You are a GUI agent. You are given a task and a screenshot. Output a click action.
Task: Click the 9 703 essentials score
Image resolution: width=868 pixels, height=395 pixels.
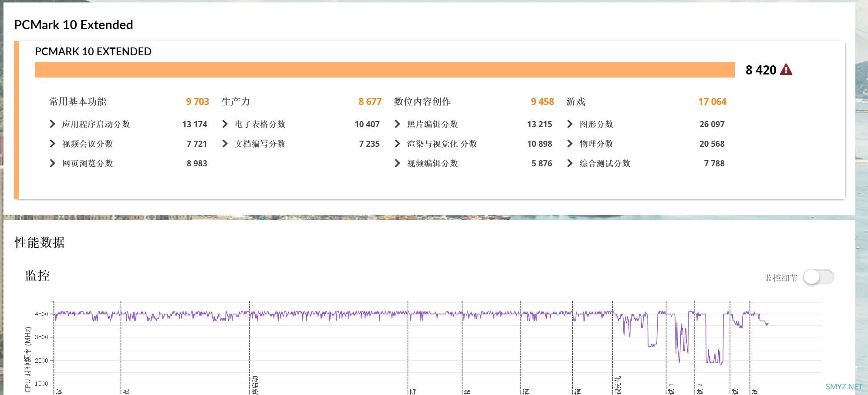[x=197, y=101]
